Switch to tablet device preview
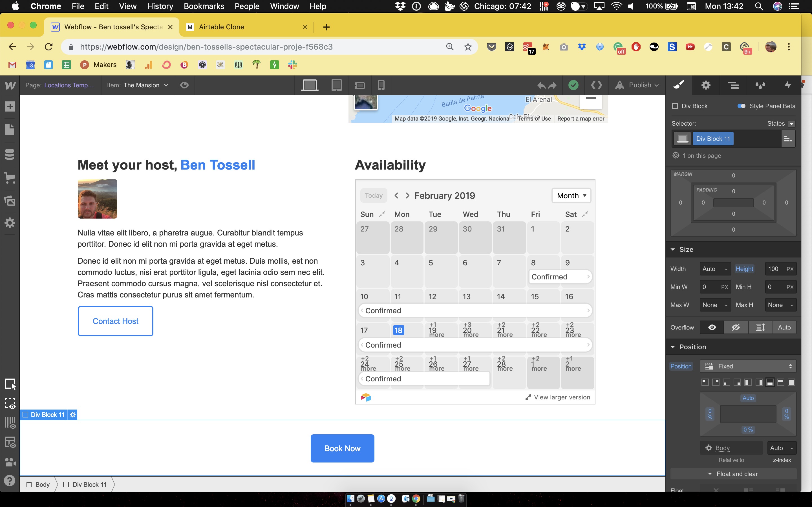Viewport: 812px width, 507px height. coord(336,85)
